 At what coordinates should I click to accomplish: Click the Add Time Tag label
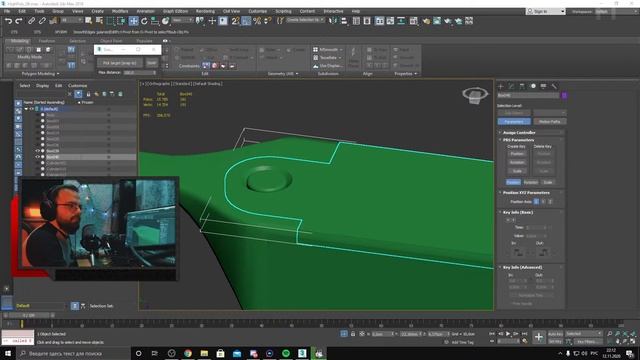click(462, 342)
